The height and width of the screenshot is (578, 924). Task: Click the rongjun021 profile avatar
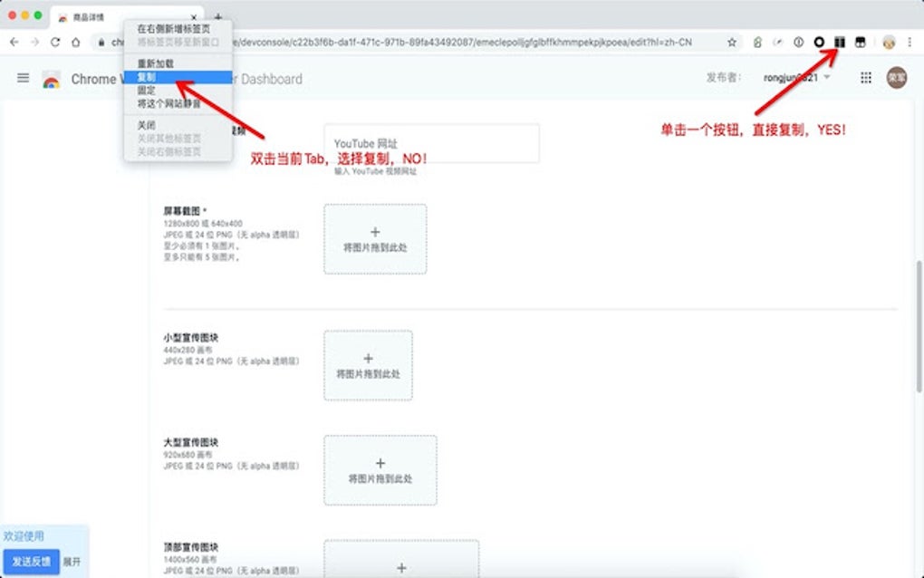[897, 79]
